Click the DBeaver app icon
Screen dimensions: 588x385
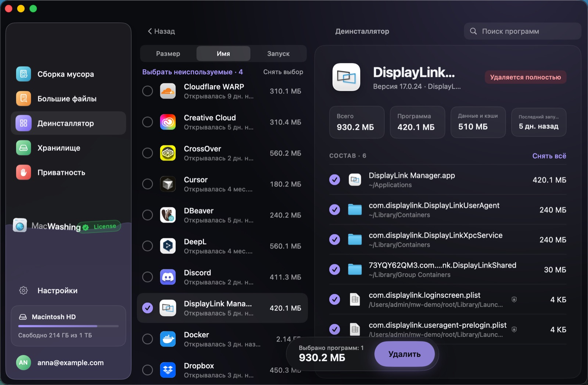pyautogui.click(x=168, y=215)
